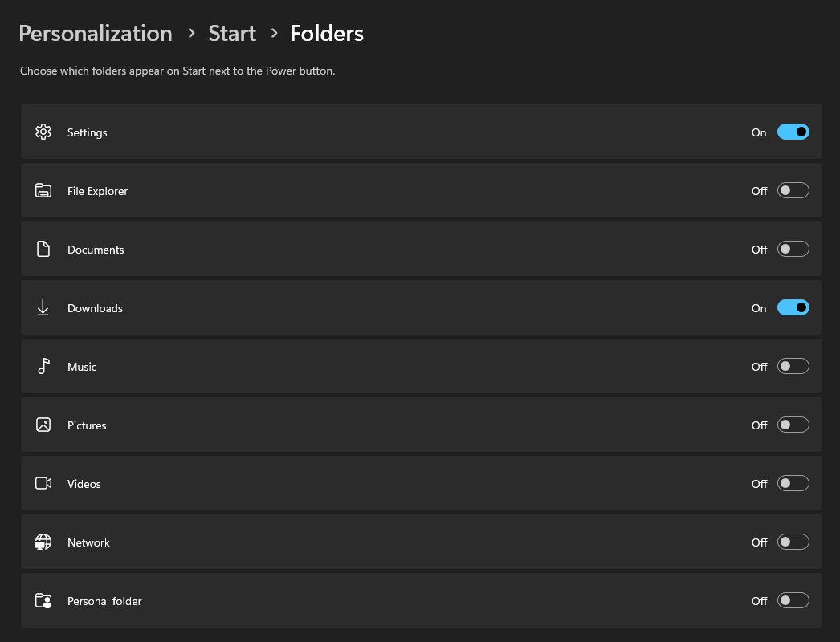Click the Network globe icon
The height and width of the screenshot is (642, 840).
point(43,542)
